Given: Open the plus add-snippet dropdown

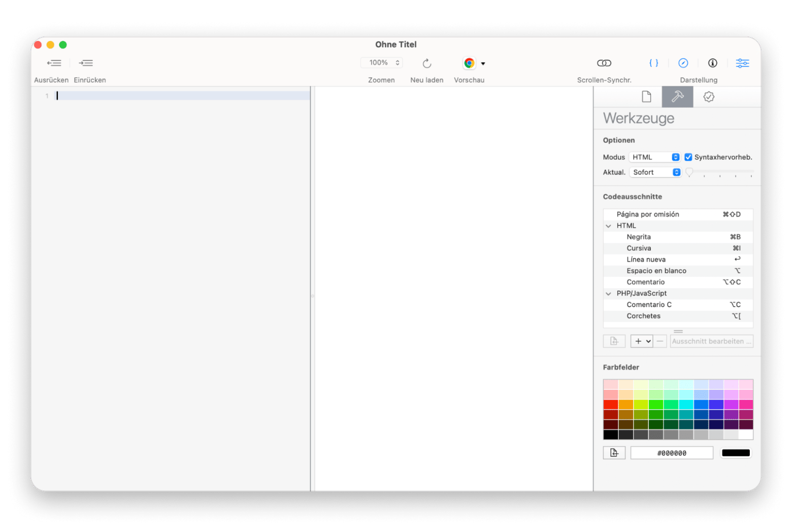Looking at the screenshot, I should (x=642, y=341).
